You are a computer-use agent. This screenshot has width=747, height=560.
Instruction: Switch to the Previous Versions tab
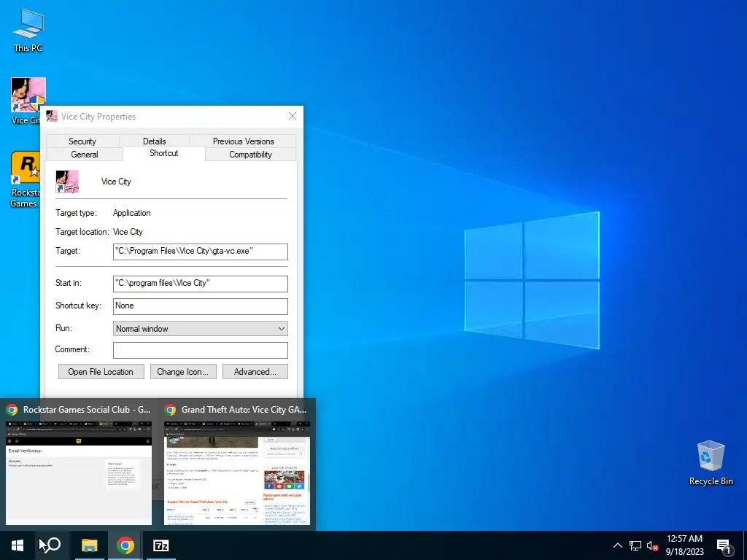coord(243,141)
